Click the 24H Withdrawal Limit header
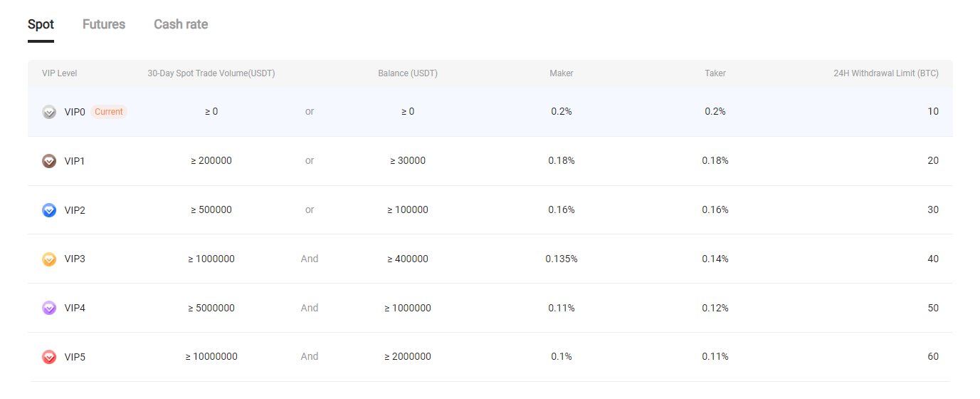 click(x=886, y=73)
